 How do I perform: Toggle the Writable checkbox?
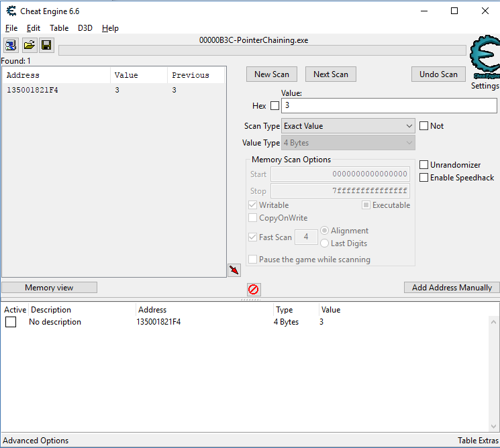click(252, 205)
